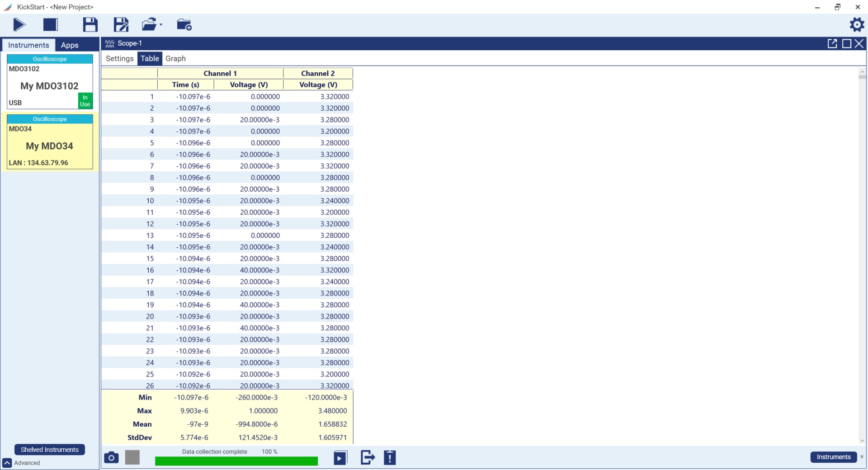Switch to the Settings tab

[x=119, y=59]
